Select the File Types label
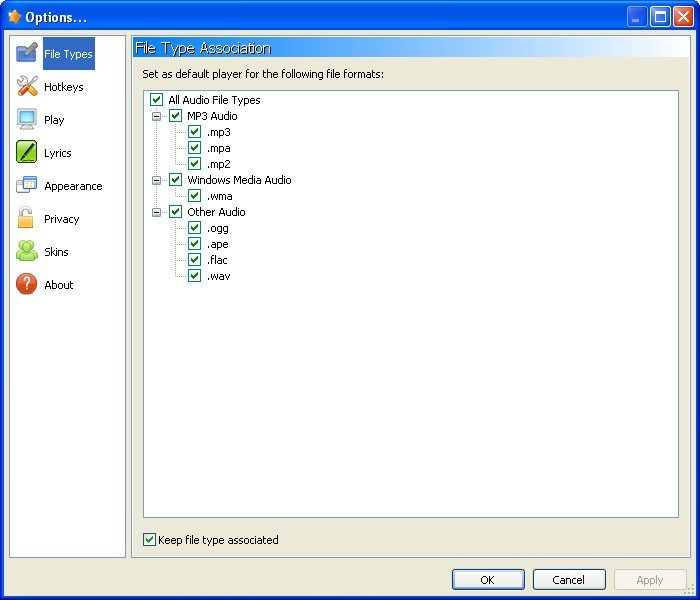Image resolution: width=700 pixels, height=600 pixels. tap(69, 54)
